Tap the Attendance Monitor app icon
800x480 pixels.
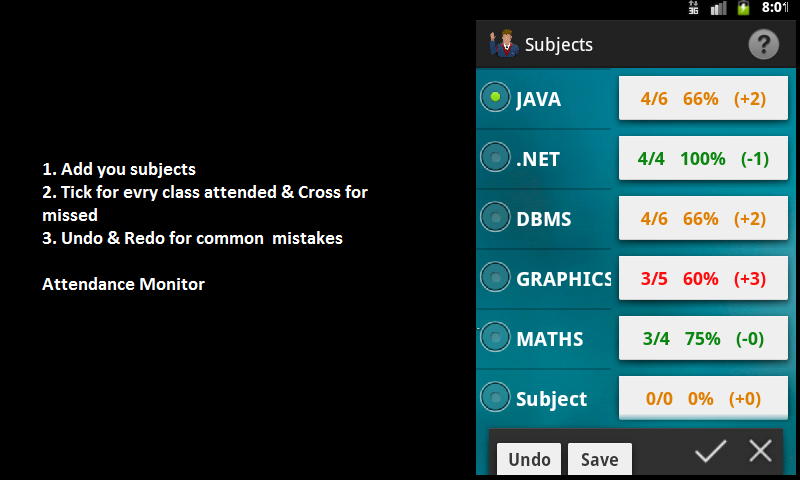[x=502, y=44]
